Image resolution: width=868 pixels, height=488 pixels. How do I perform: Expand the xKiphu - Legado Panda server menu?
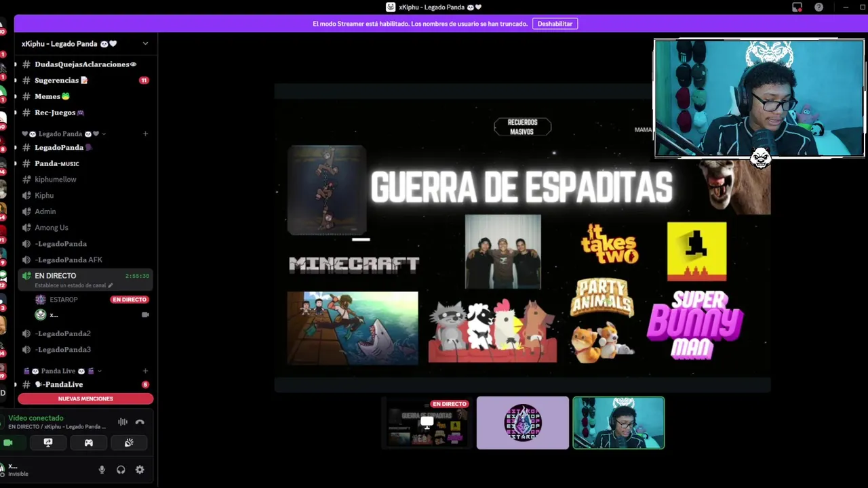(85, 43)
